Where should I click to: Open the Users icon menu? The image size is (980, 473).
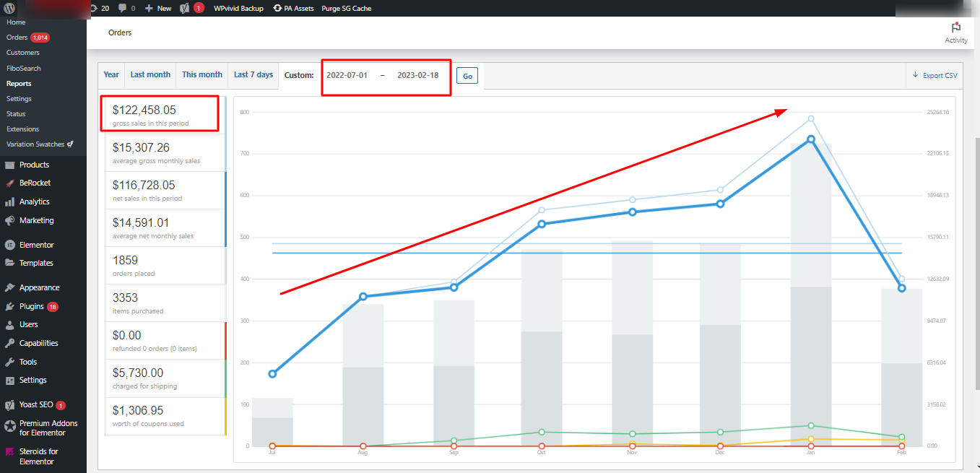click(x=10, y=325)
